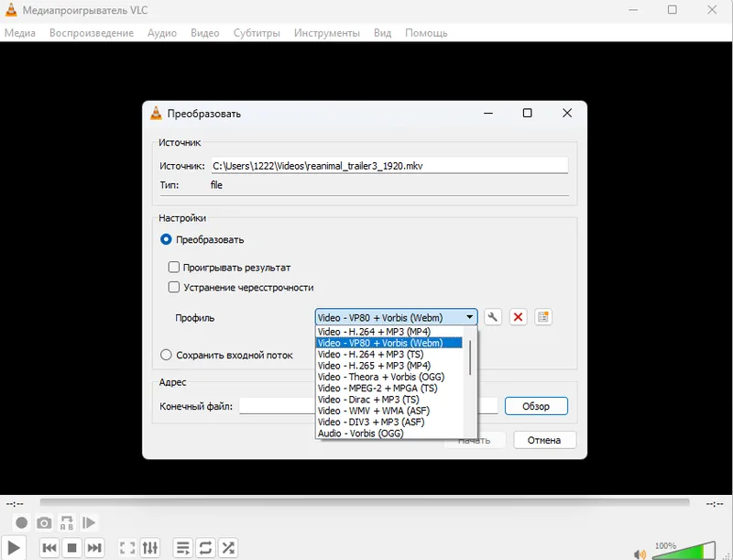Choose Video - H.264 + MP3 (TS) profile
The height and width of the screenshot is (560, 733).
(x=388, y=354)
